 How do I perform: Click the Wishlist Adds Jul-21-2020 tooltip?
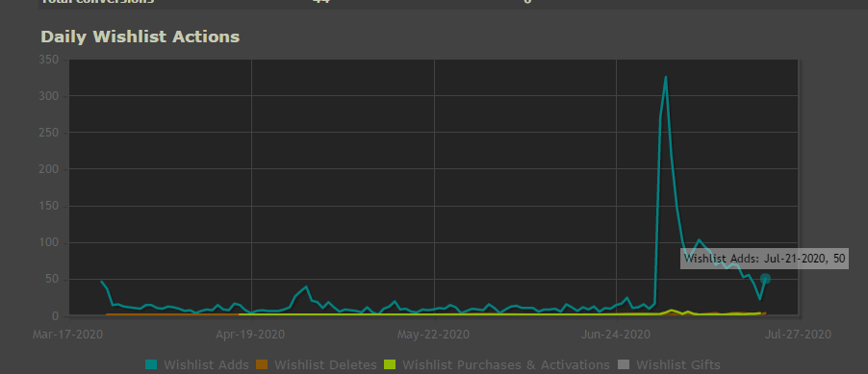pyautogui.click(x=764, y=259)
